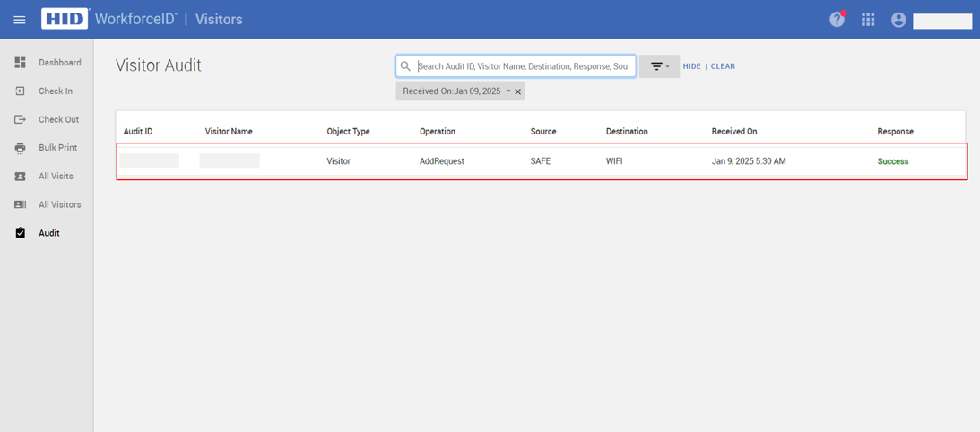Open Bulk Print menu item
The width and height of the screenshot is (980, 432).
[x=57, y=148]
